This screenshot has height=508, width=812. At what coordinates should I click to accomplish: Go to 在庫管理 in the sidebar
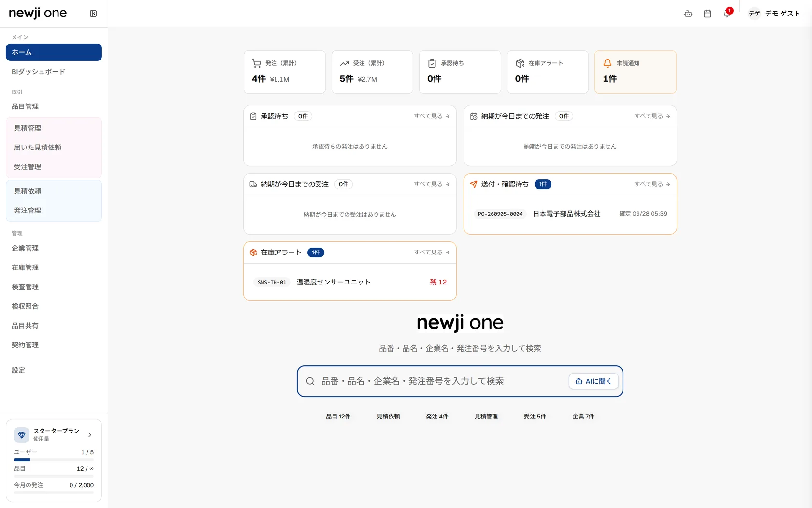point(54,268)
